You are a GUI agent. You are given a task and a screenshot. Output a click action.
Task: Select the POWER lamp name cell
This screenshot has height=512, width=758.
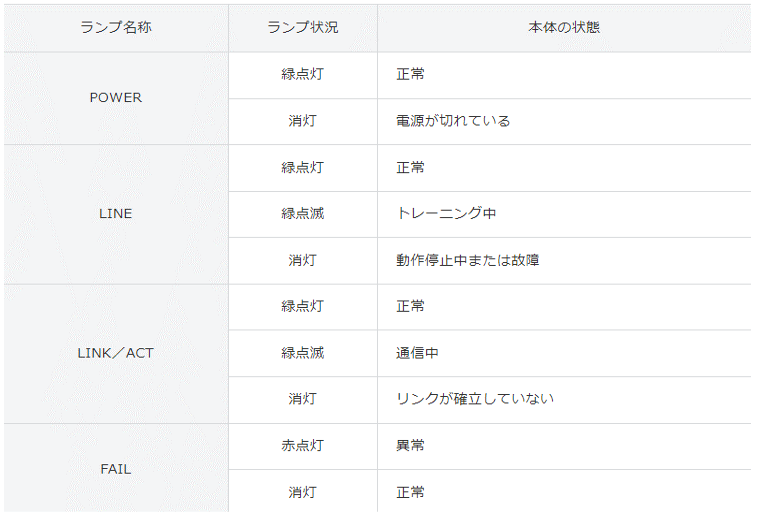pos(116,98)
